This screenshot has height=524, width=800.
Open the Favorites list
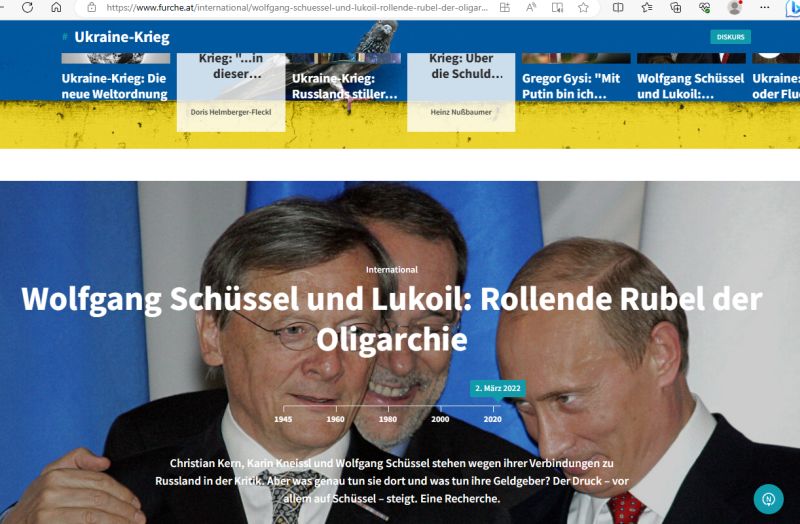pos(647,7)
